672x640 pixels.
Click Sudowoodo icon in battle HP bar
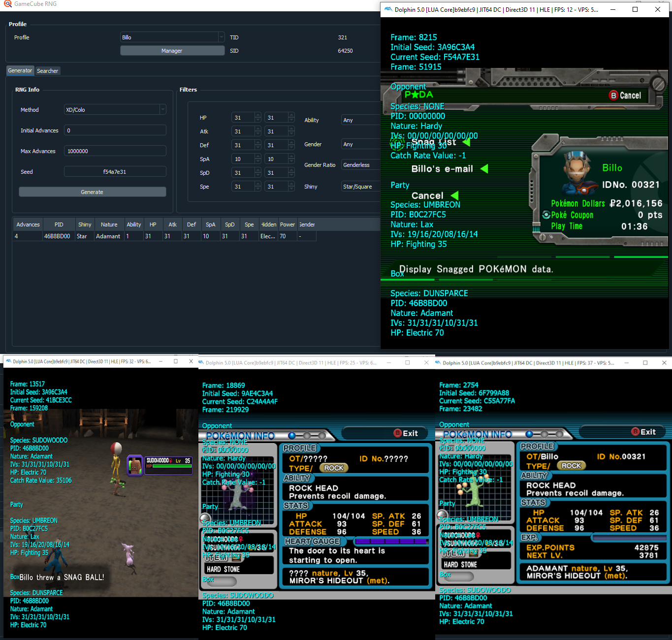point(135,465)
